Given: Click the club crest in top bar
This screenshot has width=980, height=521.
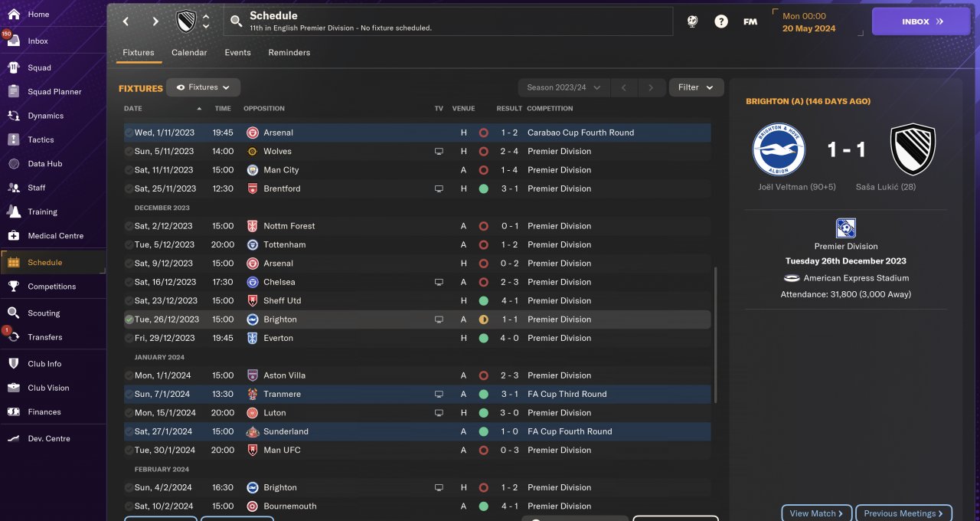Looking at the screenshot, I should click(186, 21).
